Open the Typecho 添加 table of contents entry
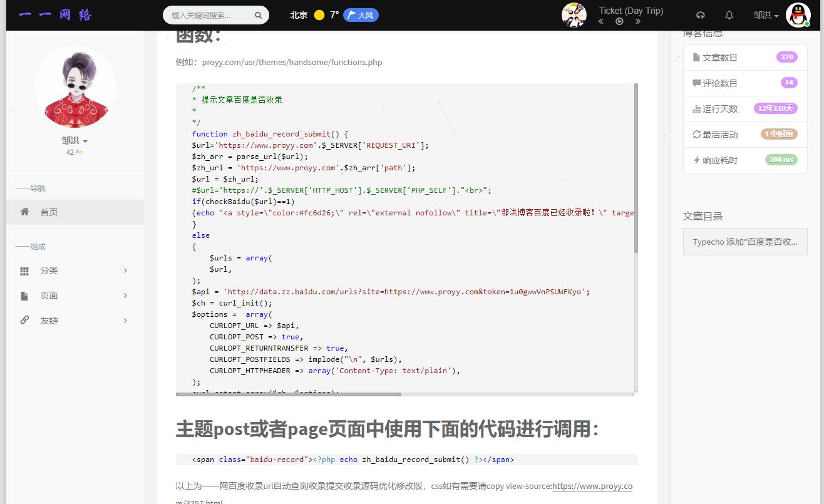The height and width of the screenshot is (504, 824). coord(745,242)
